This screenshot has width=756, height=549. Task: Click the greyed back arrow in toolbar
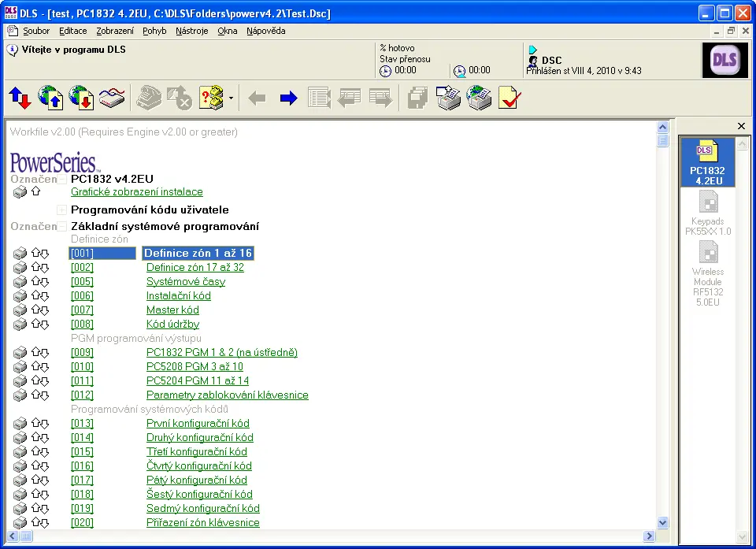(x=257, y=98)
